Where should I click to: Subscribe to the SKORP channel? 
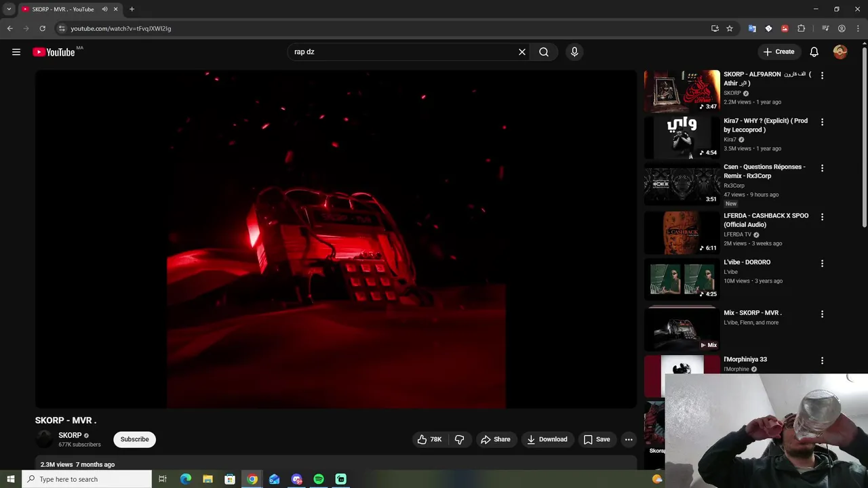135,439
